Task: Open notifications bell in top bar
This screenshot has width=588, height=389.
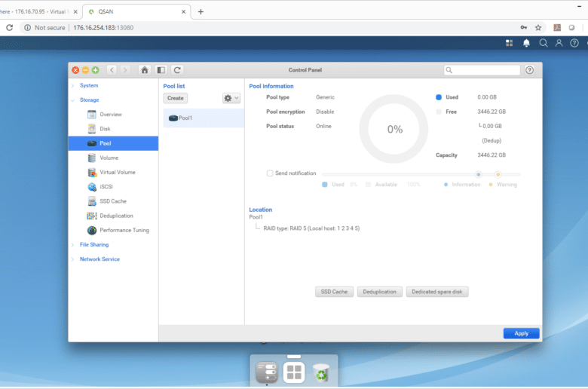Action: point(526,43)
